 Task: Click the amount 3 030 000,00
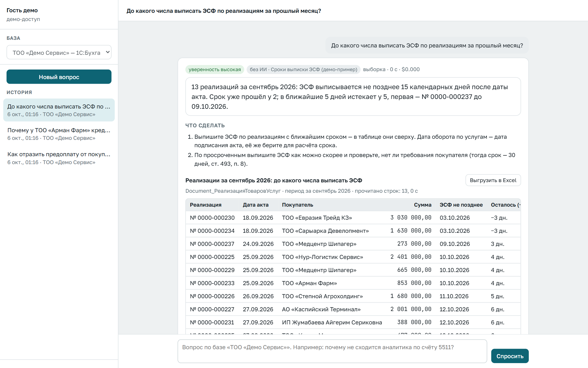(x=411, y=218)
